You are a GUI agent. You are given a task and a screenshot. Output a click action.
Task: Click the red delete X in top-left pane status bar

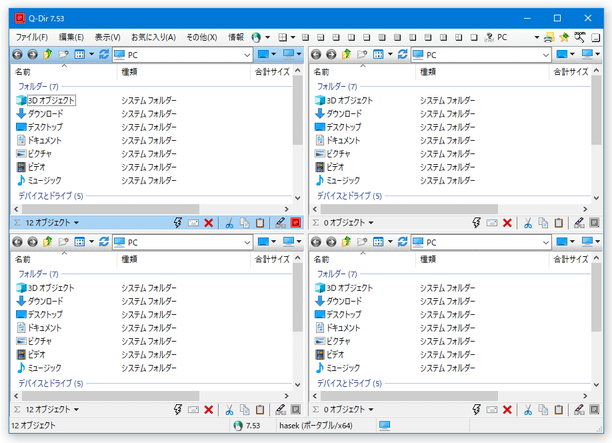coord(209,223)
